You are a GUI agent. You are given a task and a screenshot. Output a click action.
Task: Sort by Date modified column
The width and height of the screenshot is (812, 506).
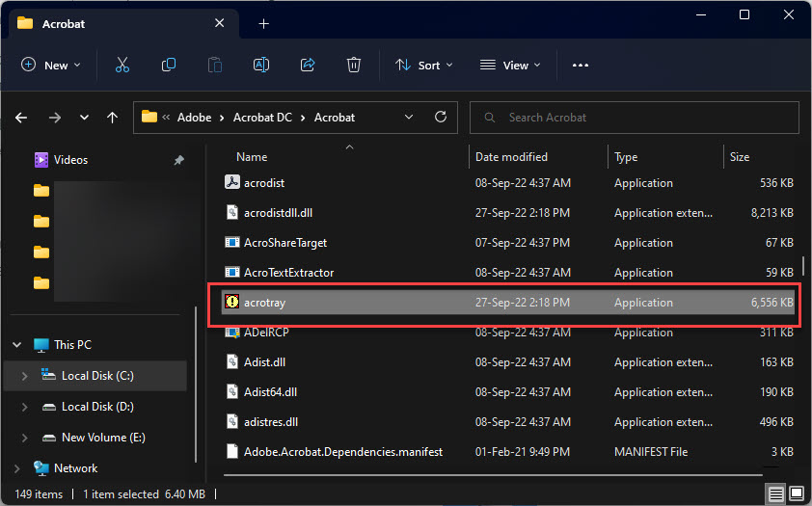511,157
